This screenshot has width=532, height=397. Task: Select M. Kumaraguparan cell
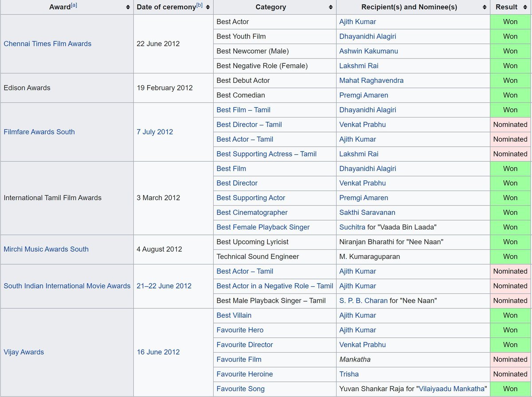tap(413, 257)
